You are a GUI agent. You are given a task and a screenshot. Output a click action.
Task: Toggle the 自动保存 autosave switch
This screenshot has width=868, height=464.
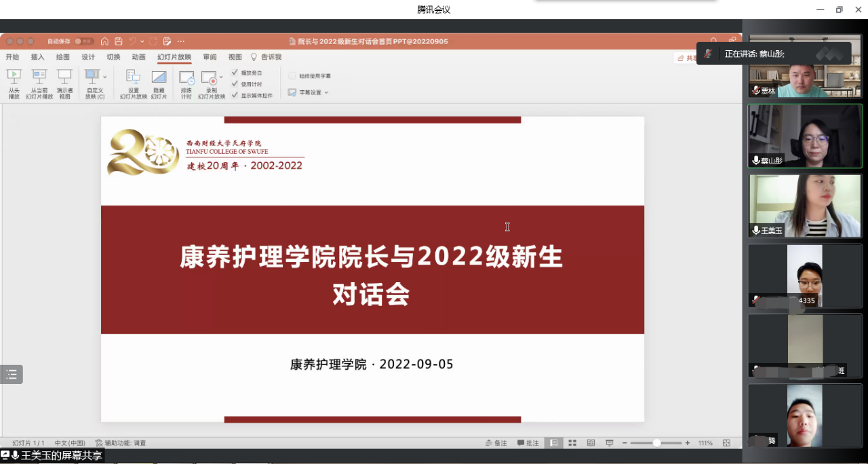[85, 41]
